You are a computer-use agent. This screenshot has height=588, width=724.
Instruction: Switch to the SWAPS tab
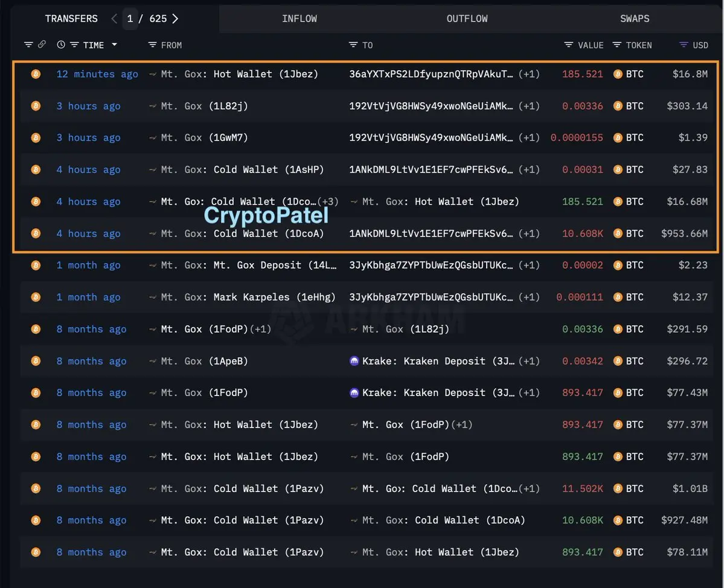coord(635,19)
